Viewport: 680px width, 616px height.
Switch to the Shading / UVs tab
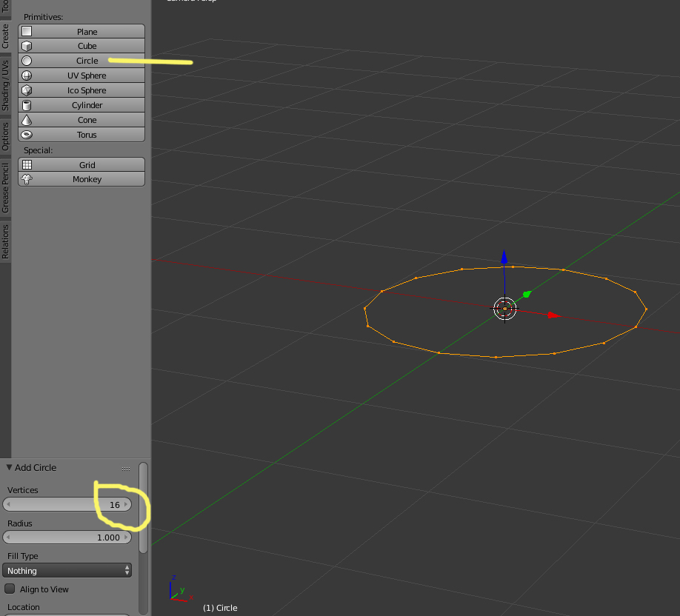pyautogui.click(x=5, y=85)
